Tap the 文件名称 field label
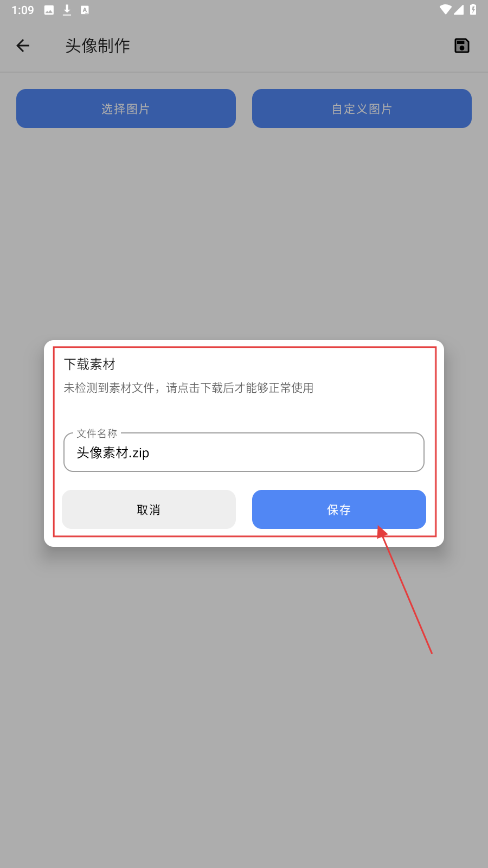Screen dimensions: 488x868 [x=97, y=433]
